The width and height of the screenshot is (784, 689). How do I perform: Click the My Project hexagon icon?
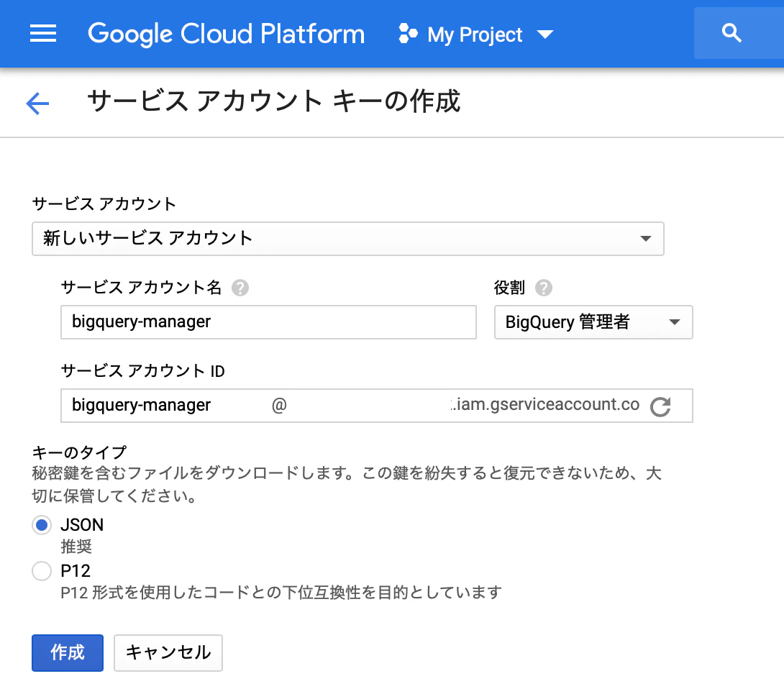pos(408,34)
